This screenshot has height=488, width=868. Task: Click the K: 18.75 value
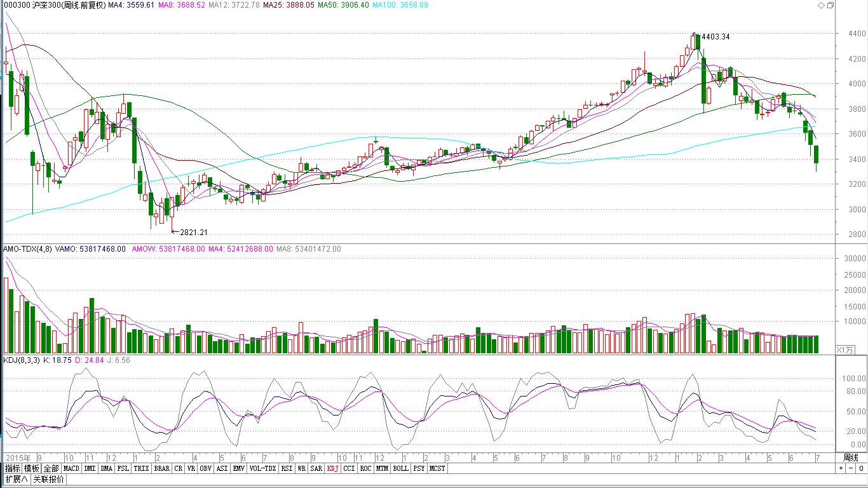(58, 360)
